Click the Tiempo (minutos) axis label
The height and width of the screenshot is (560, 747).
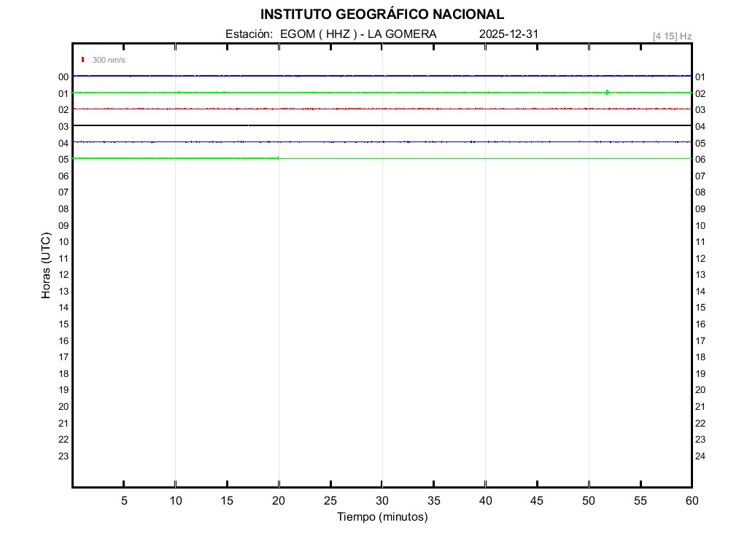382,517
